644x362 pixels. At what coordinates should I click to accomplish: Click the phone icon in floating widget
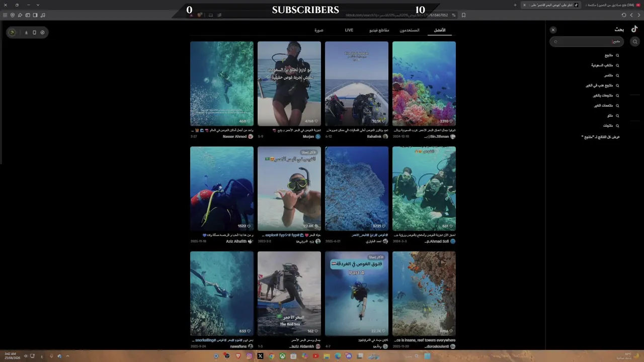tap(34, 33)
